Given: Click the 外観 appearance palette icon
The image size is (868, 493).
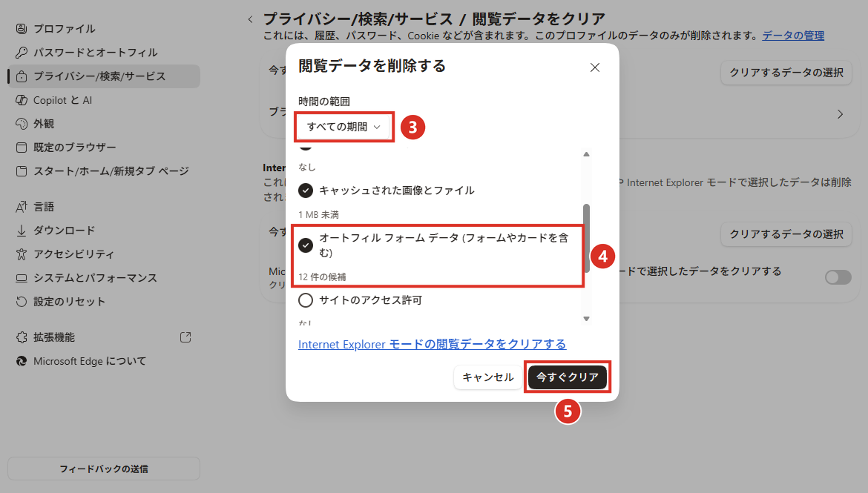Looking at the screenshot, I should point(21,123).
